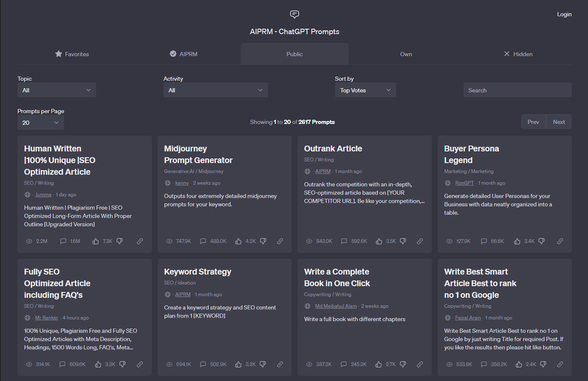
Task: Switch to the AIPRM verified tab
Action: pyautogui.click(x=184, y=54)
